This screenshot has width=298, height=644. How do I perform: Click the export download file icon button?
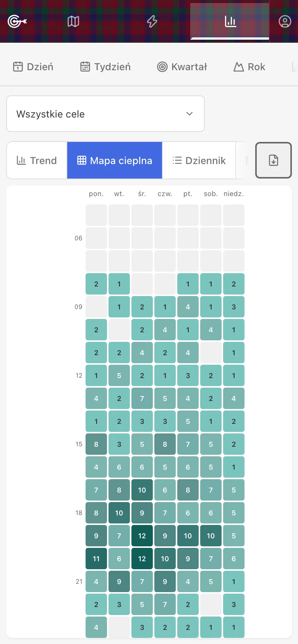tap(274, 160)
